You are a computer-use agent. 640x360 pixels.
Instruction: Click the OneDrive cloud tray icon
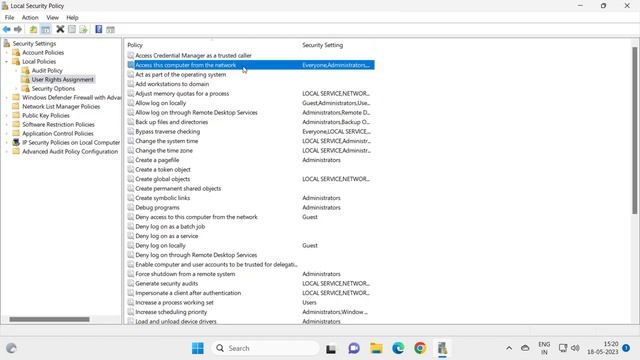[525, 348]
